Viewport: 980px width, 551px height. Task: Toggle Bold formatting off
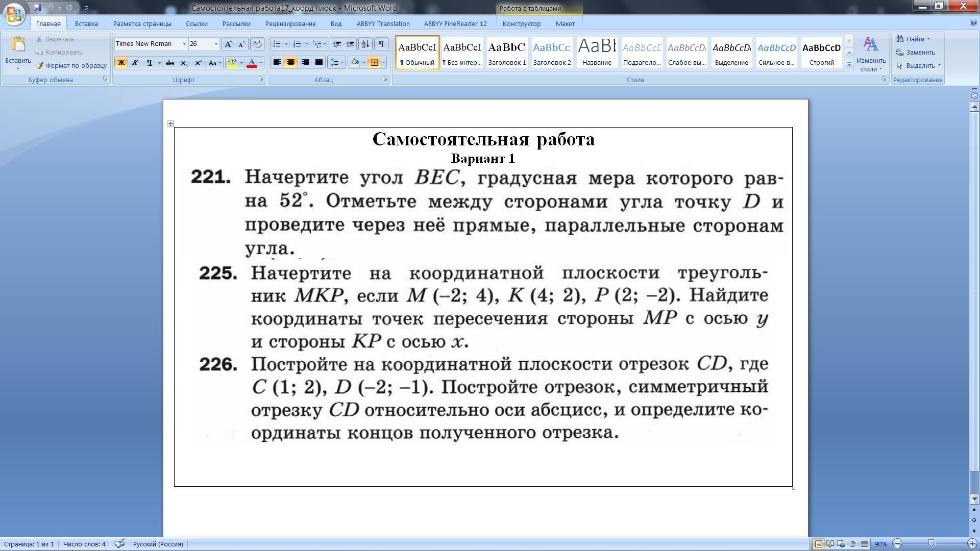pyautogui.click(x=121, y=63)
